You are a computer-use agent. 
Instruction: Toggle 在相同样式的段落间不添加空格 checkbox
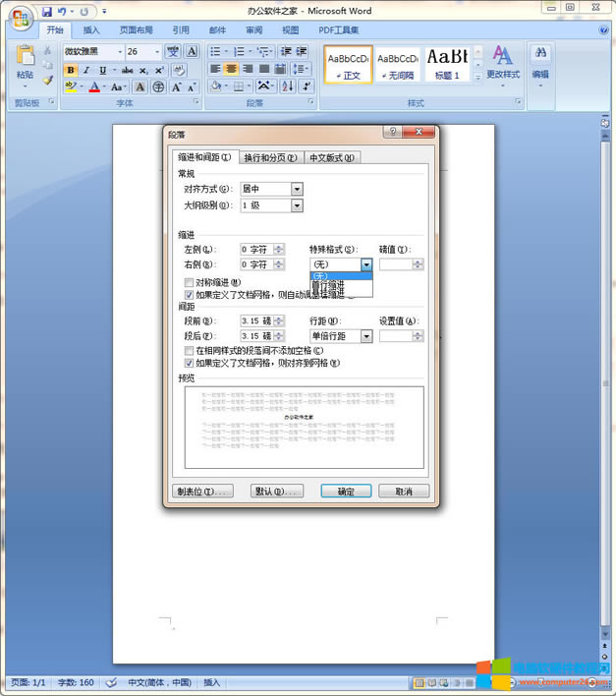[x=190, y=351]
